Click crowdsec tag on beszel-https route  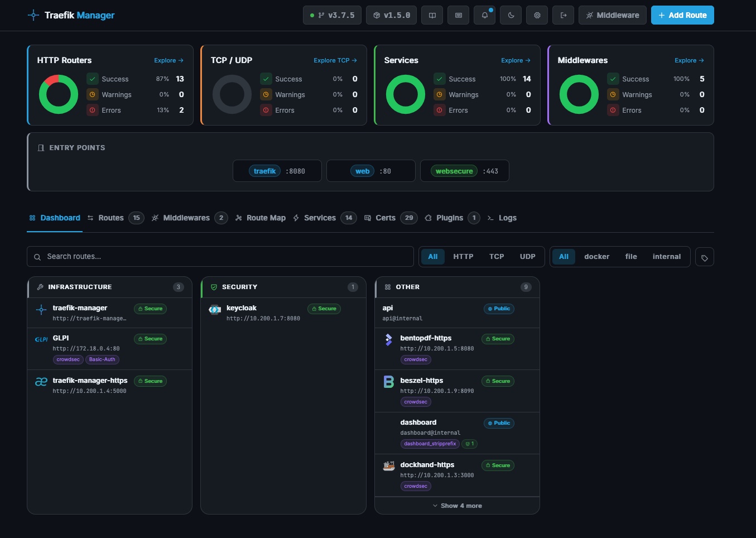pyautogui.click(x=416, y=402)
